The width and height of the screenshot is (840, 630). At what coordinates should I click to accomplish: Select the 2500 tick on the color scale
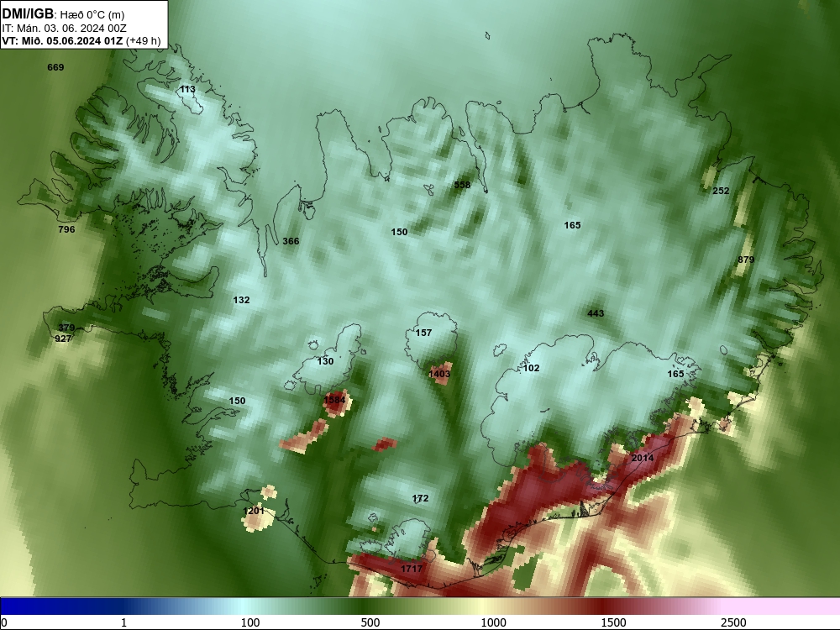[733, 622]
